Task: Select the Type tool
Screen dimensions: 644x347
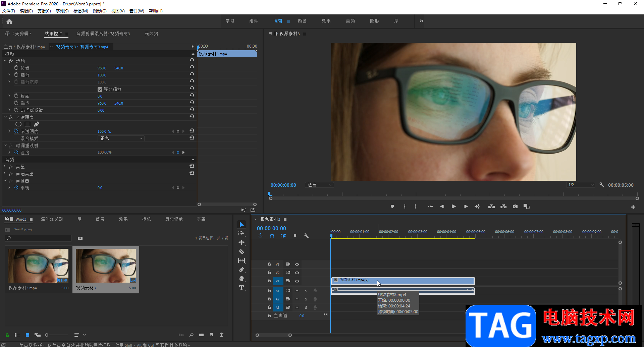Action: pyautogui.click(x=241, y=288)
